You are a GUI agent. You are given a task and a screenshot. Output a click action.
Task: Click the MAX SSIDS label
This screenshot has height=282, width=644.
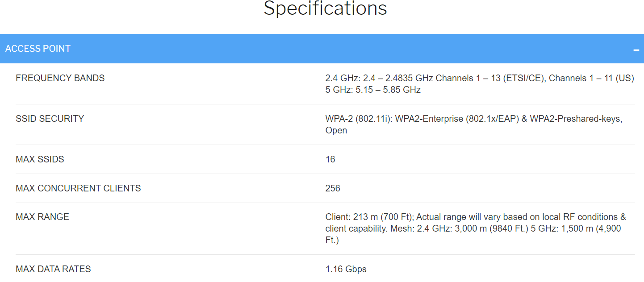(x=40, y=159)
